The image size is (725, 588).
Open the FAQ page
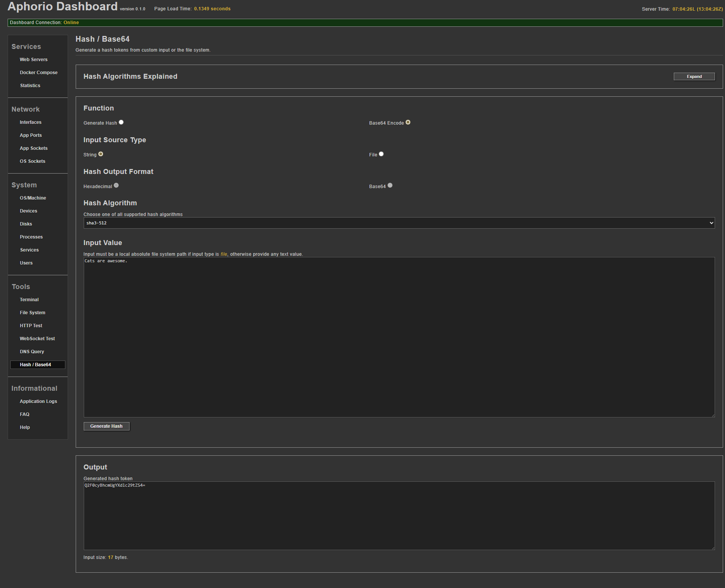coord(24,414)
